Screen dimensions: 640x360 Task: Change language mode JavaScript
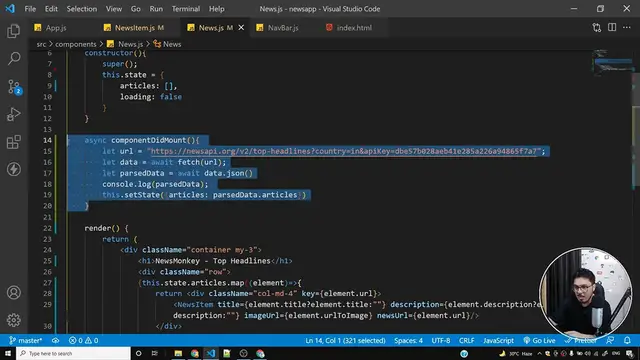coord(498,340)
